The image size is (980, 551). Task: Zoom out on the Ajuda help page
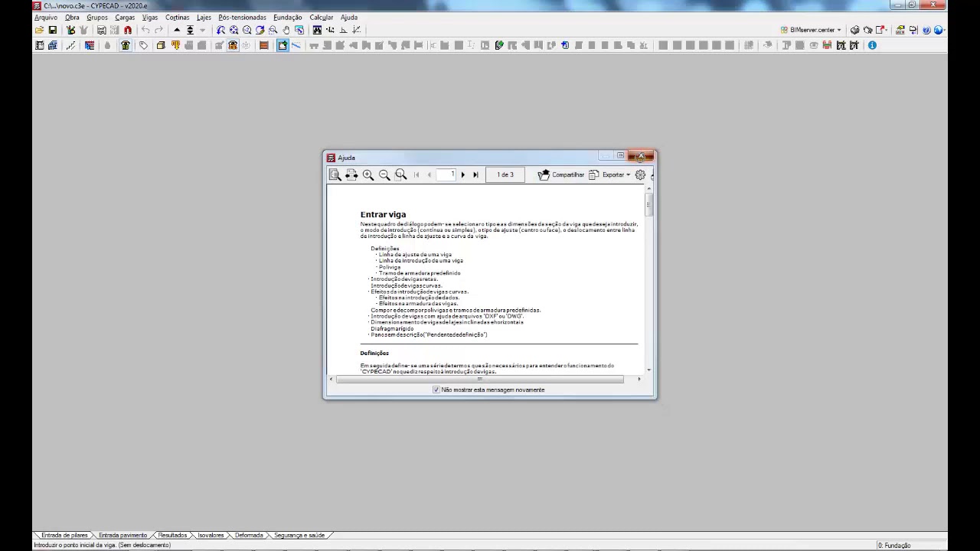[x=384, y=174]
